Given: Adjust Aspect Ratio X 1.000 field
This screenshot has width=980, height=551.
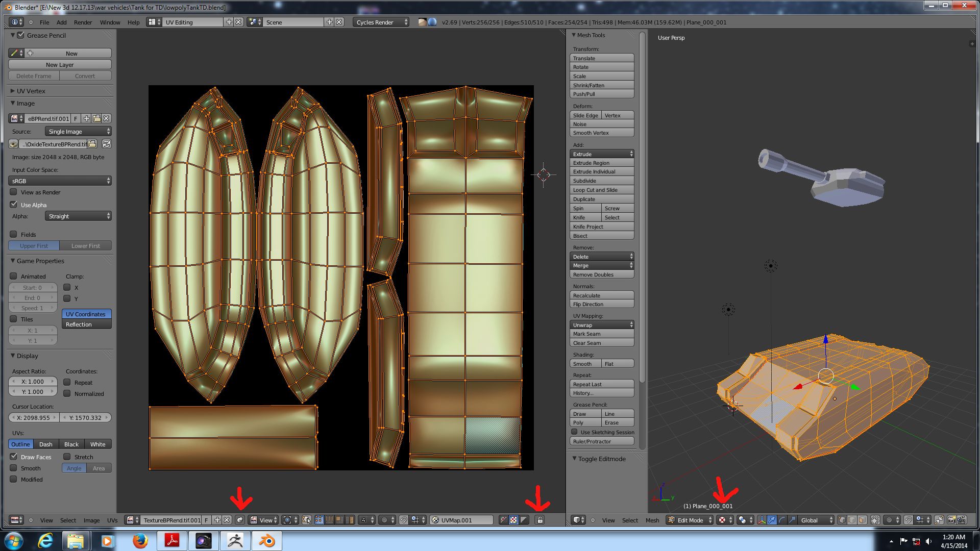Looking at the screenshot, I should point(33,381).
